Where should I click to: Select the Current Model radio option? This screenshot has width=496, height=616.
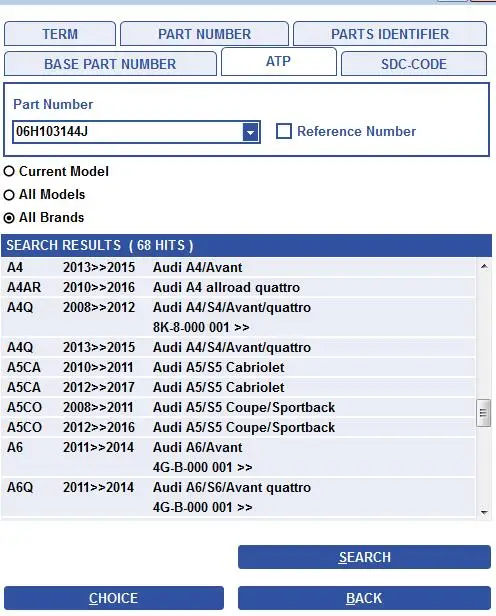tap(9, 171)
